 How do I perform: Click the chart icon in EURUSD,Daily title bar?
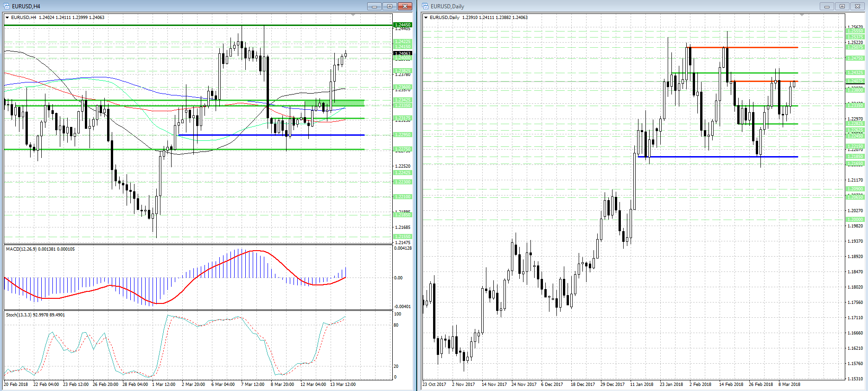425,6
